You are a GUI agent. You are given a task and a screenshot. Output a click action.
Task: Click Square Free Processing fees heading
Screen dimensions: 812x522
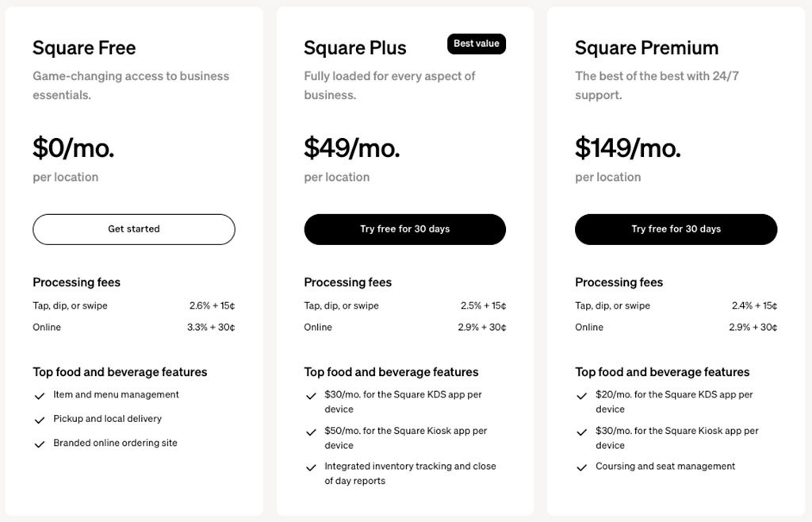click(x=77, y=282)
